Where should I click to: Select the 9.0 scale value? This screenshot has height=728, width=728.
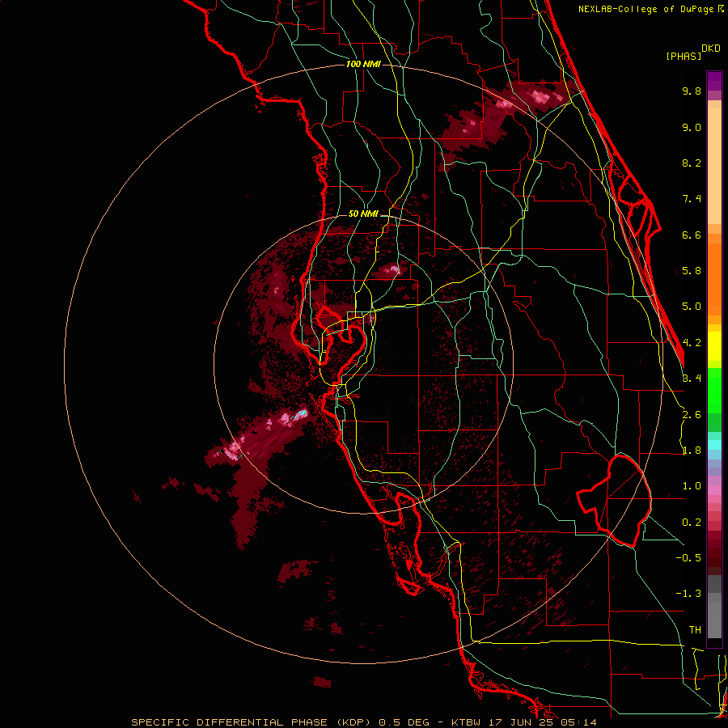(692, 127)
